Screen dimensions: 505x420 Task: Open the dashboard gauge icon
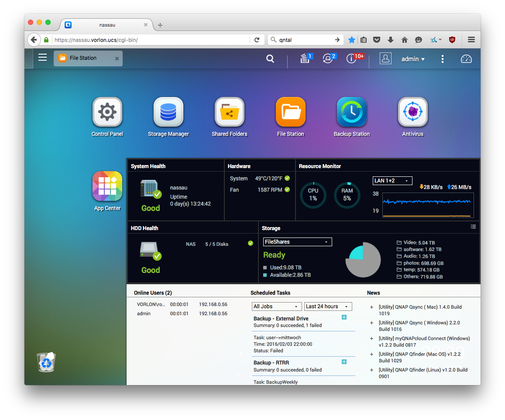[467, 59]
